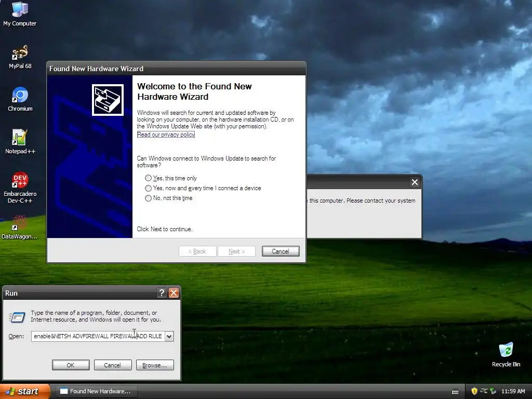Select the Chromium desktop shortcut
This screenshot has height=399, width=532.
(20, 99)
